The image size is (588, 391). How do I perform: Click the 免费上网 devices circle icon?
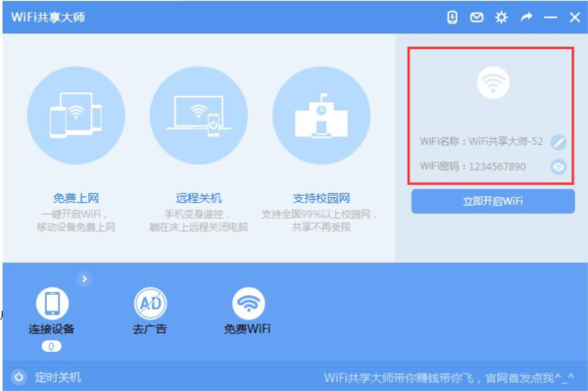coord(76,116)
